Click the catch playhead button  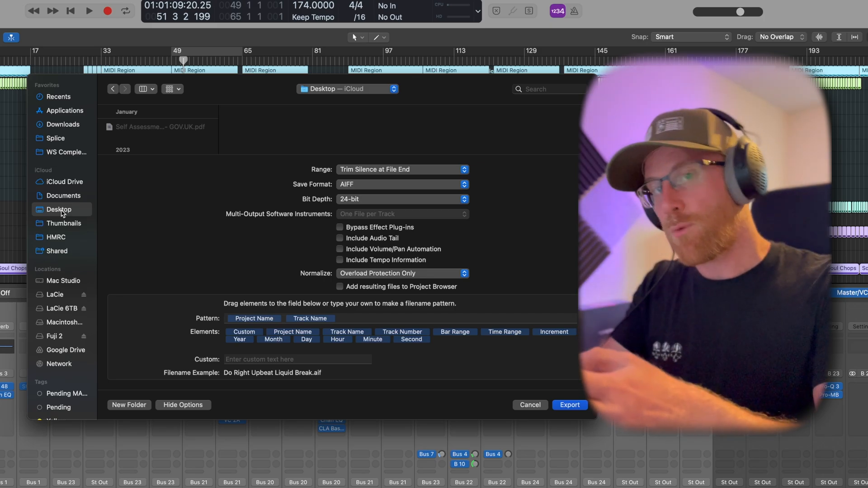click(11, 38)
